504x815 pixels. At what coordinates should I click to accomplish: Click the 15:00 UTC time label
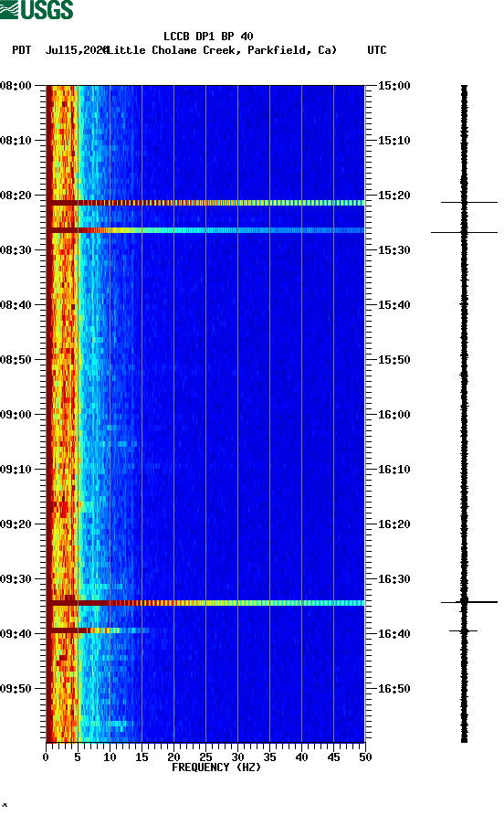pyautogui.click(x=394, y=86)
